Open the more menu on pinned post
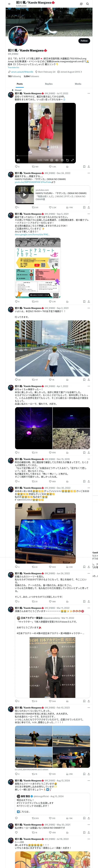This screenshot has height=868, width=98. pos(89,93)
